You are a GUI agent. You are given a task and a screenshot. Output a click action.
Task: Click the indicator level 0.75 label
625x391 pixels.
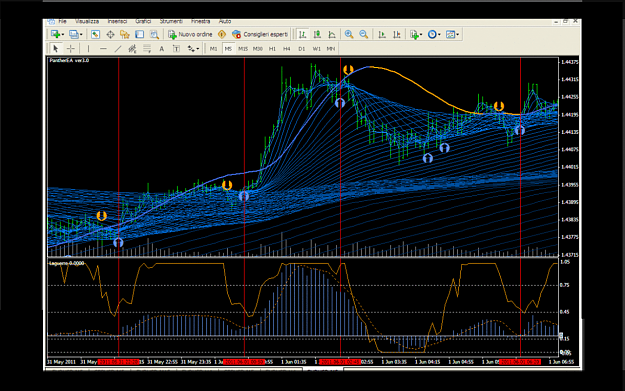tap(564, 285)
